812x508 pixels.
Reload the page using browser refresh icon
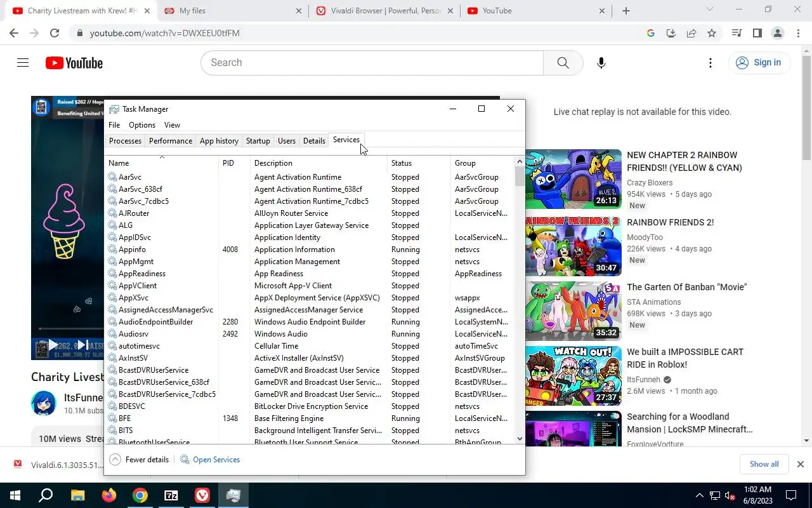pos(55,33)
